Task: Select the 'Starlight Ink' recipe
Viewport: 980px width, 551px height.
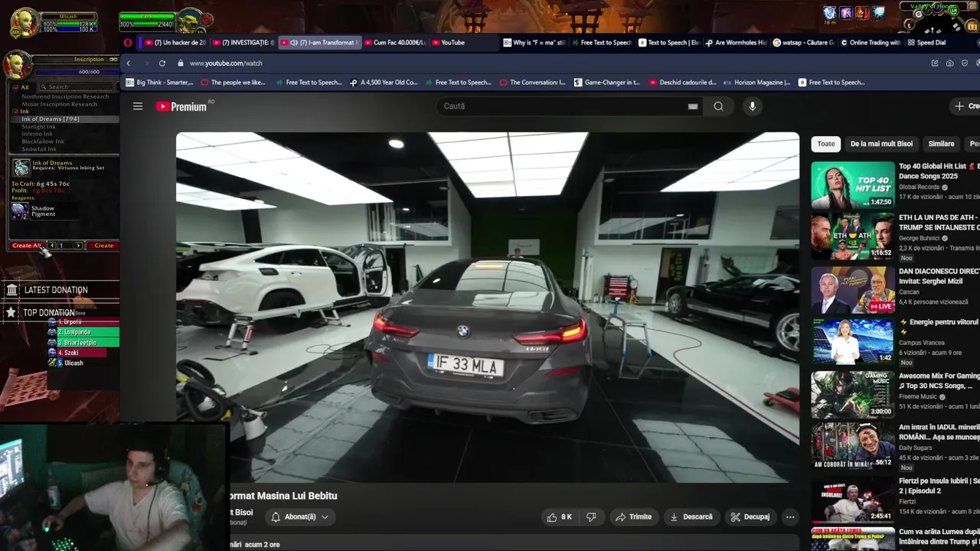Action: 38,127
